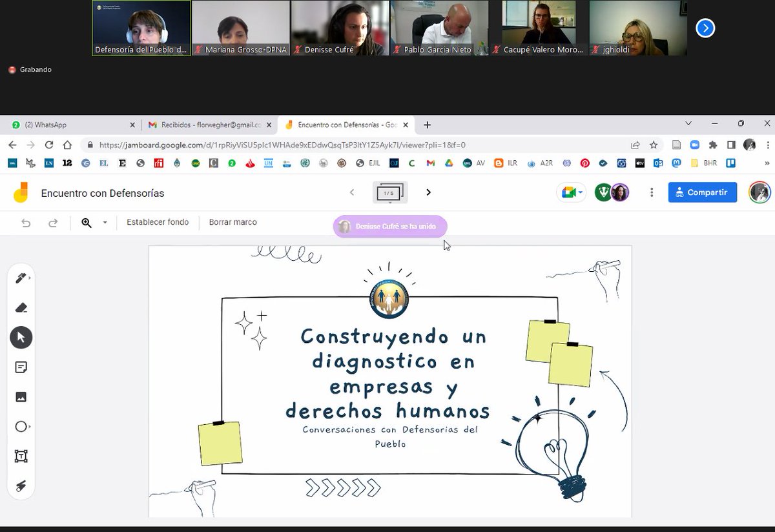Open the browser side panel
Image resolution: width=775 pixels, height=532 pixels.
(731, 145)
